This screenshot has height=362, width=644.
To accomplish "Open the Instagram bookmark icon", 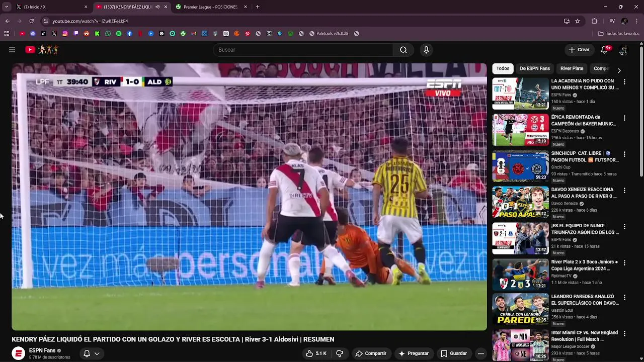I will point(65,34).
